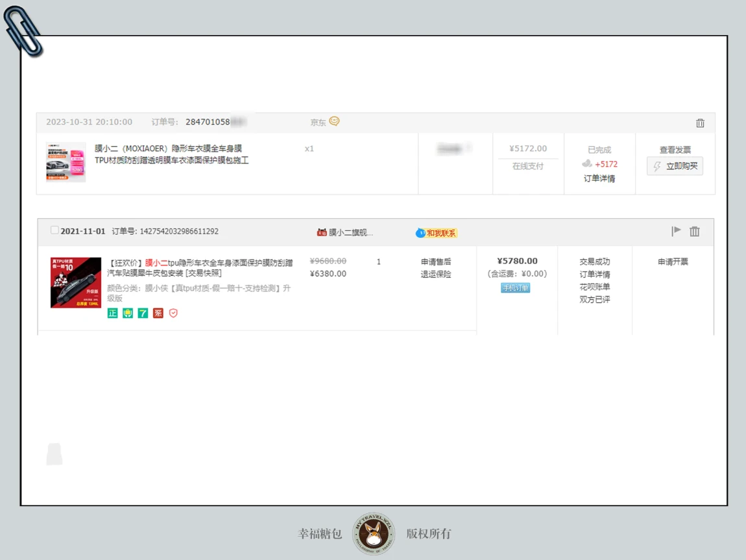Click the blue 手机订单 mobile order tag
The height and width of the screenshot is (560, 746).
tap(515, 288)
